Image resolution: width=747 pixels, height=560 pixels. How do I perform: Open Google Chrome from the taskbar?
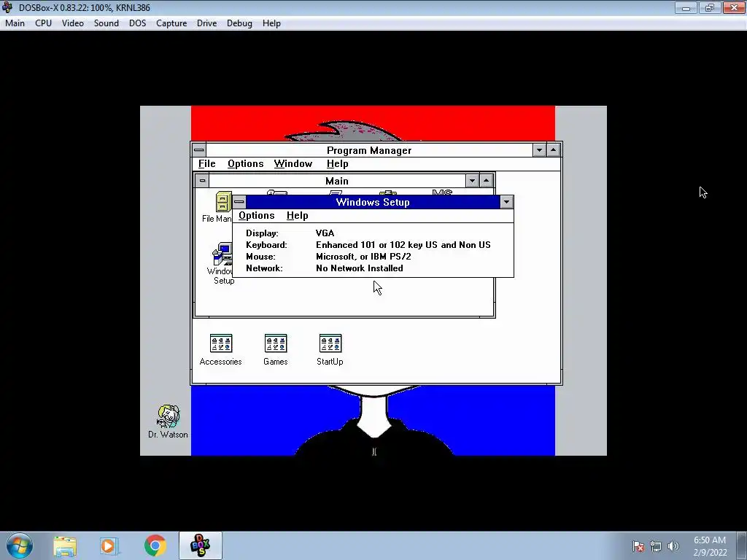[x=155, y=545]
